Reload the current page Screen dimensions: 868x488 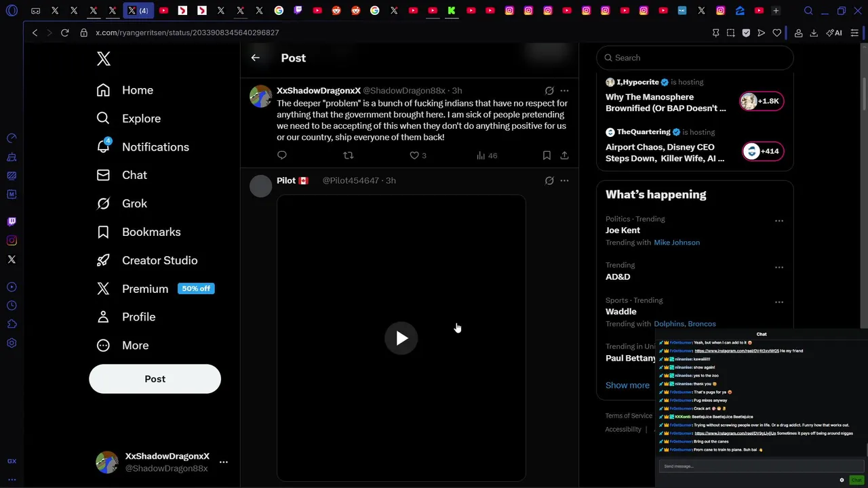[x=64, y=33]
